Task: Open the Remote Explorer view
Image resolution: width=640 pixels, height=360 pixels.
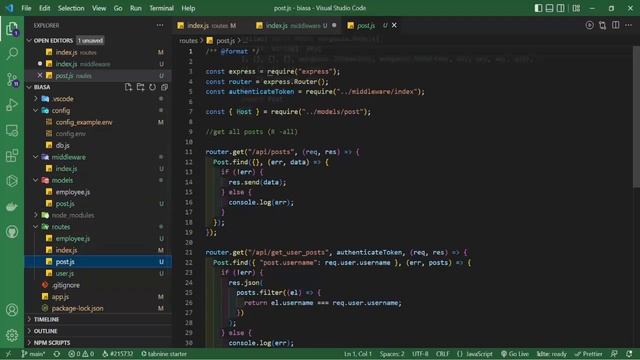Action: pyautogui.click(x=12, y=131)
